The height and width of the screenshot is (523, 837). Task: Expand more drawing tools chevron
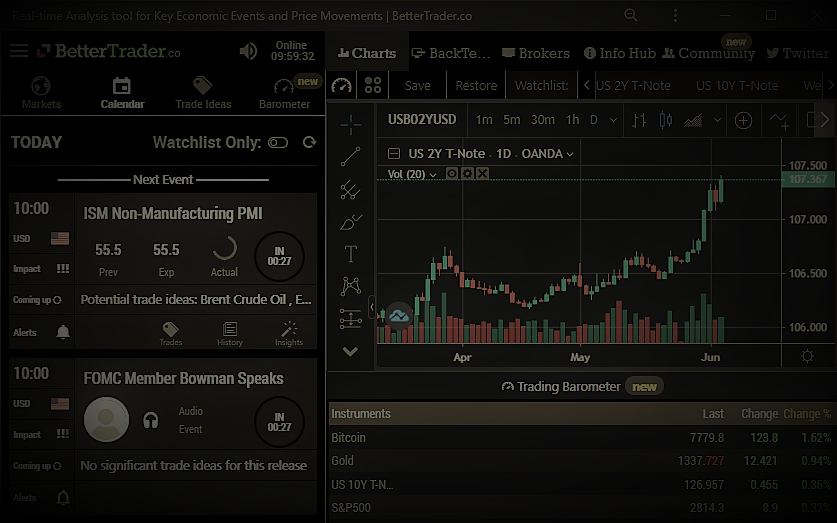(x=350, y=351)
